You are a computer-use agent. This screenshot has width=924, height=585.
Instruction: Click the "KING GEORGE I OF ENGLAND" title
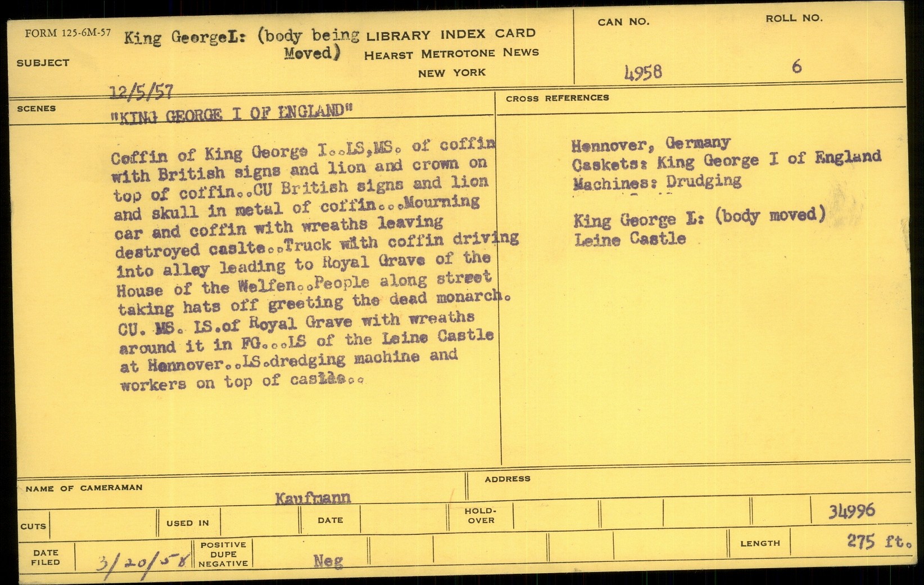233,113
